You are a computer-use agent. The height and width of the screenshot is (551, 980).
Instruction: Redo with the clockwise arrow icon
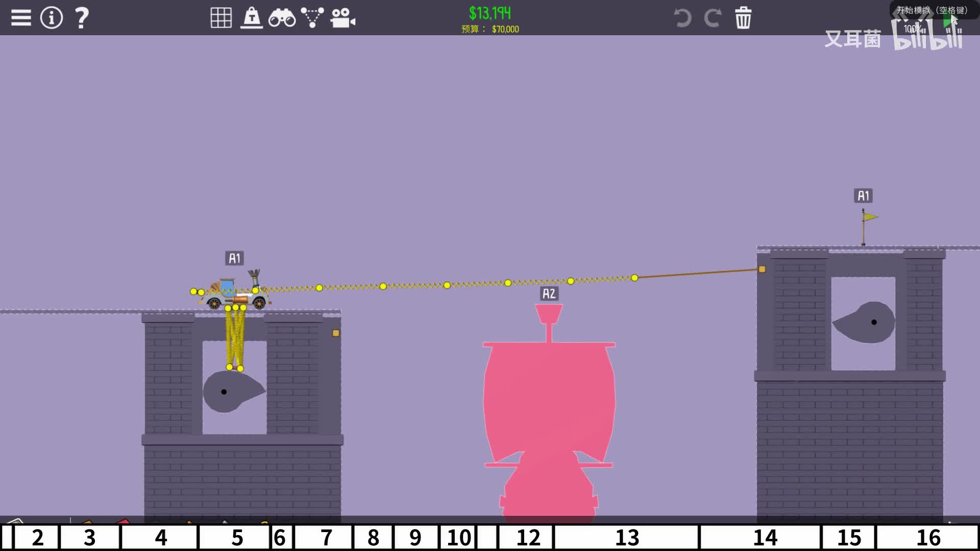tap(713, 18)
